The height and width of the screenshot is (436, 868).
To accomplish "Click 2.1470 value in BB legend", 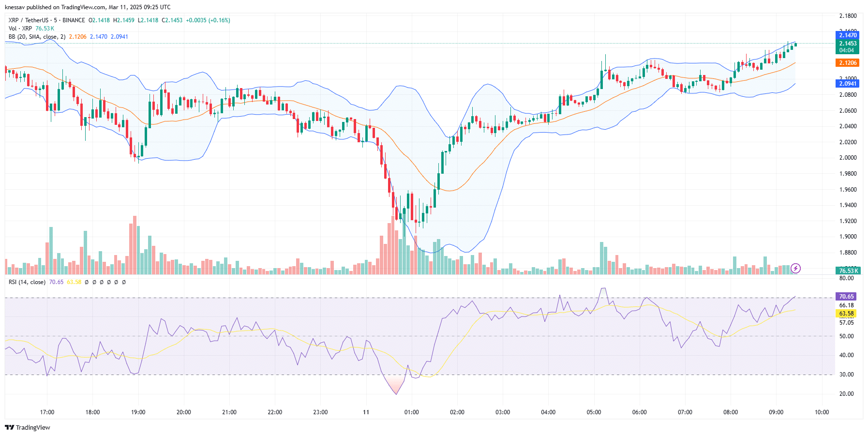I will [99, 37].
